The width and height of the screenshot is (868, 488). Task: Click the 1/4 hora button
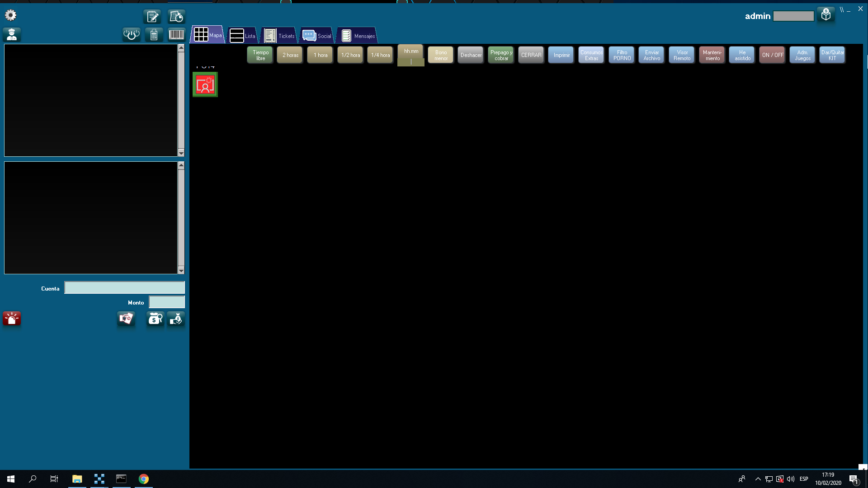click(x=380, y=55)
